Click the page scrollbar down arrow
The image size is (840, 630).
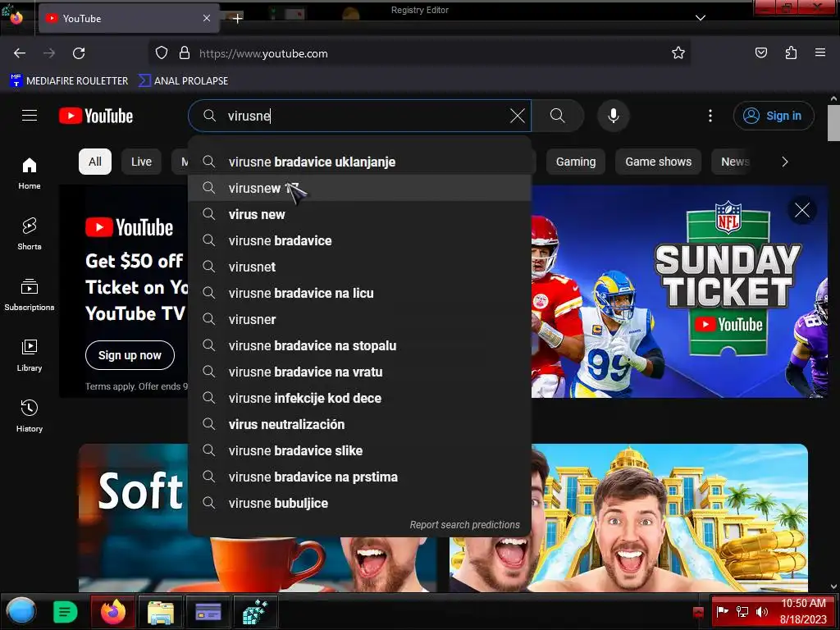coord(833,587)
